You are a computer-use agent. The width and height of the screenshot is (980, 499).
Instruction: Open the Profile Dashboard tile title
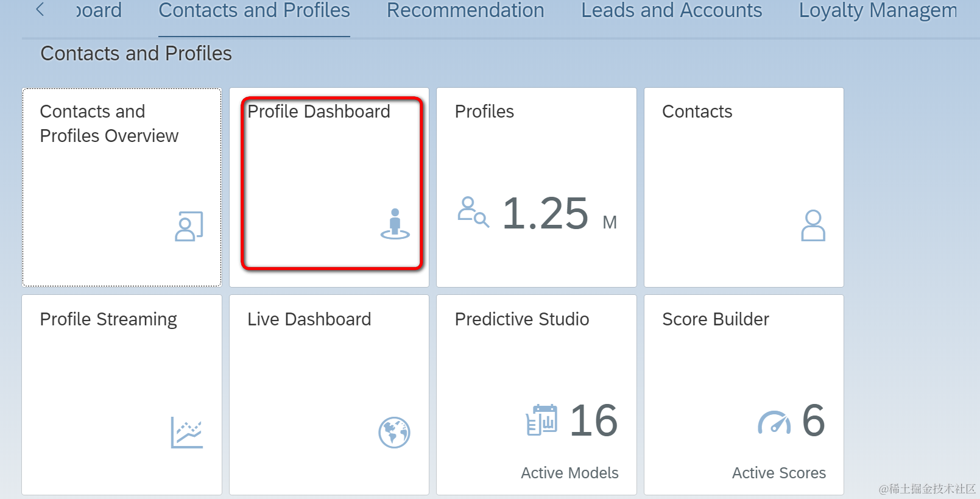click(319, 111)
